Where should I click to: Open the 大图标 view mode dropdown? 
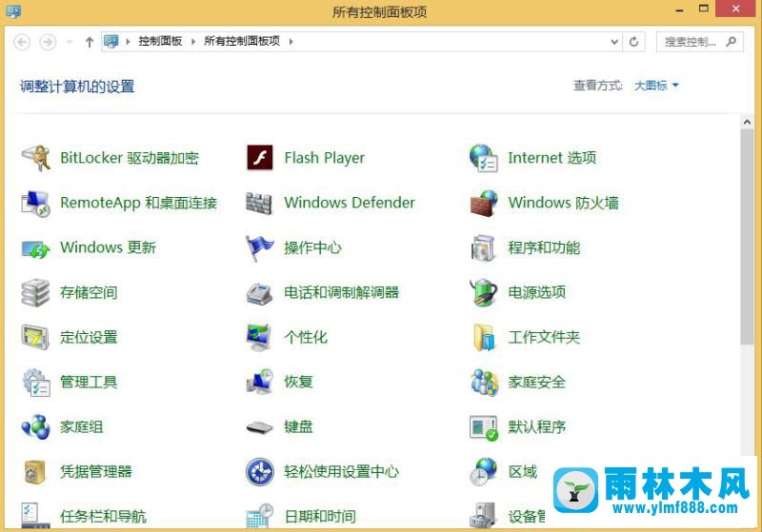pos(656,86)
